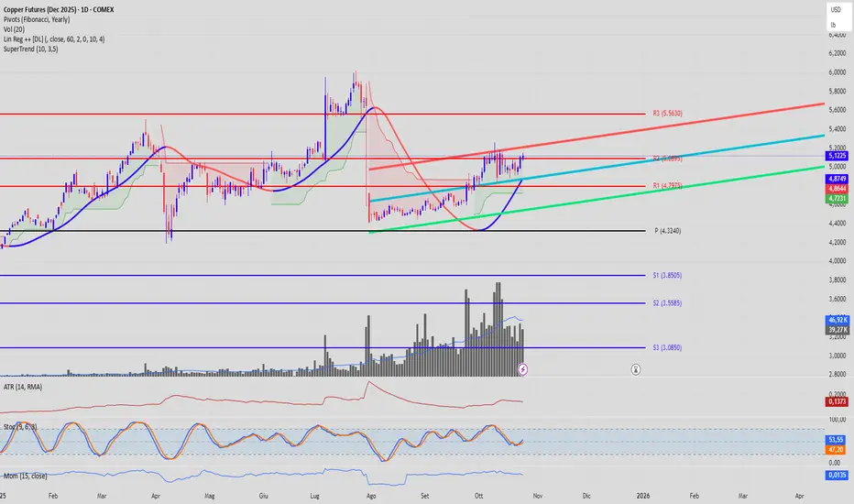Open the Copper Futures (Dec 2025) symbol title
This screenshot has height=504, width=854.
pos(59,10)
